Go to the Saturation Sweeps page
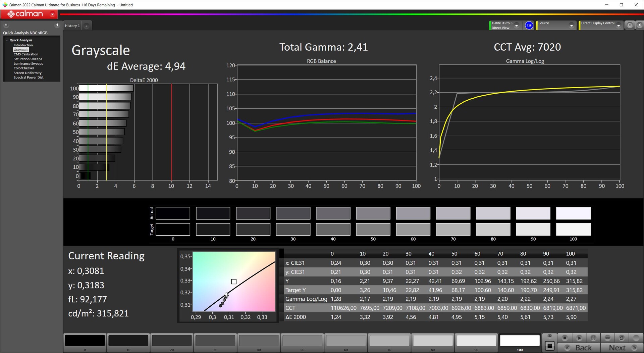 (x=28, y=59)
